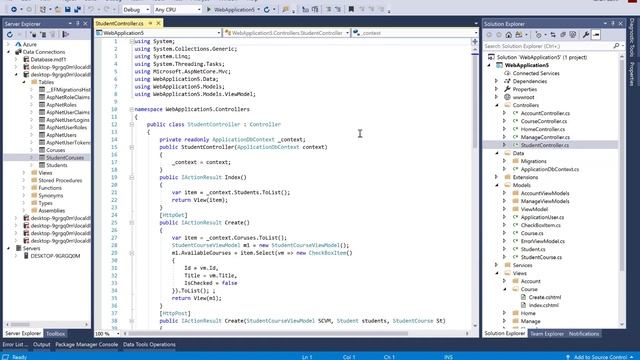Toggle pin on StudentController.cs tab
Image resolution: width=640 pixels, height=360 pixels.
pos(150,23)
